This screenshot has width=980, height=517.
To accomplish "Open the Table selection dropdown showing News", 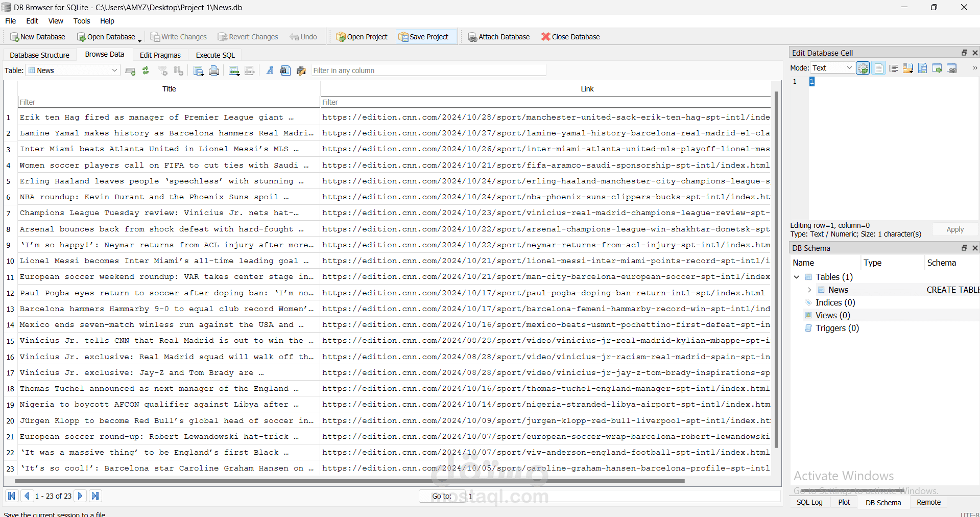I will click(x=73, y=70).
